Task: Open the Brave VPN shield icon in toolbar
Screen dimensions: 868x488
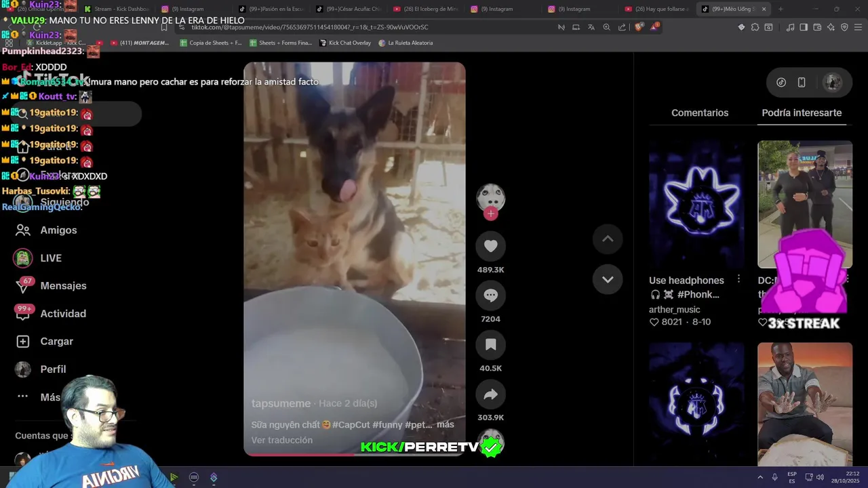Action: (x=844, y=27)
